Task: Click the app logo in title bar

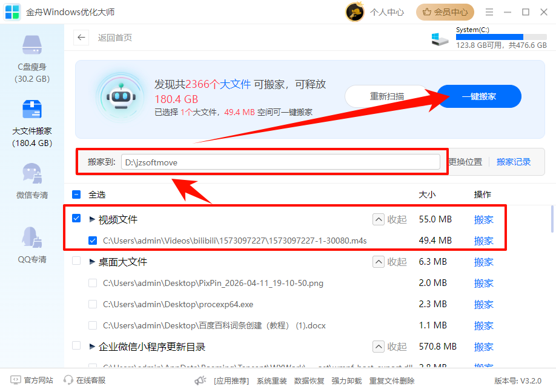Action: pos(12,12)
